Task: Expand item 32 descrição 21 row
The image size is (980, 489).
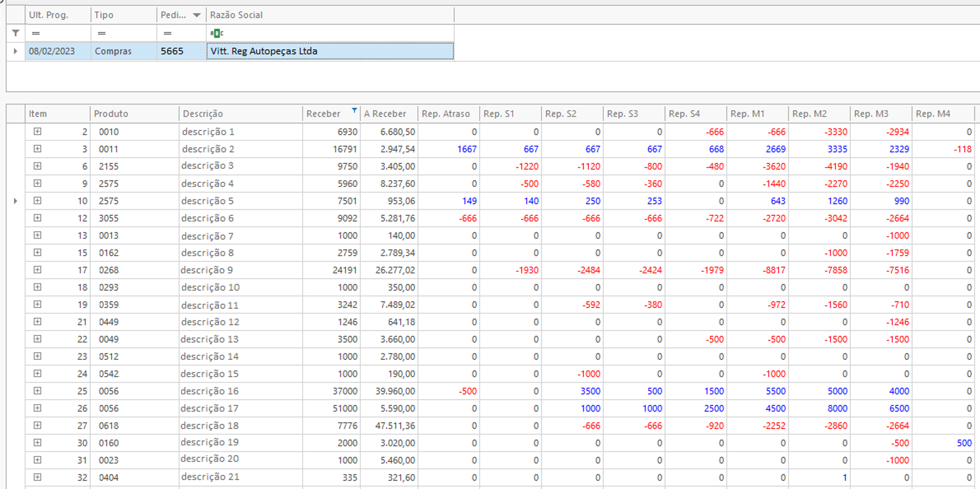Action: (x=37, y=477)
